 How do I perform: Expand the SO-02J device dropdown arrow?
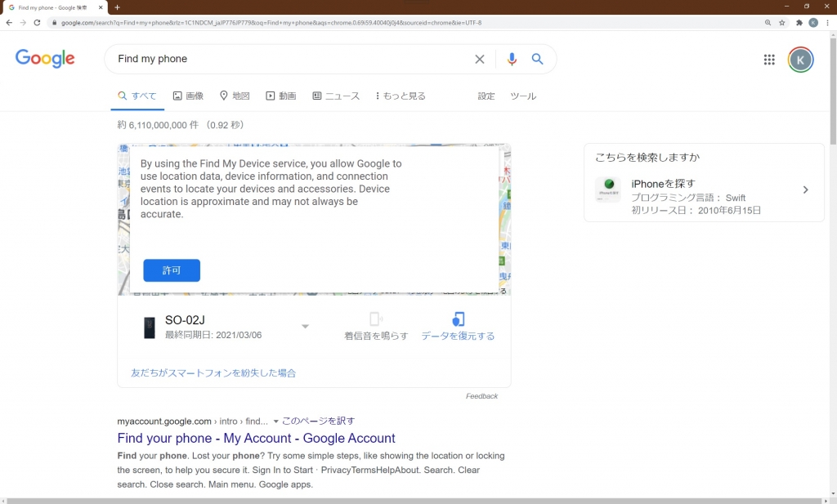(305, 327)
